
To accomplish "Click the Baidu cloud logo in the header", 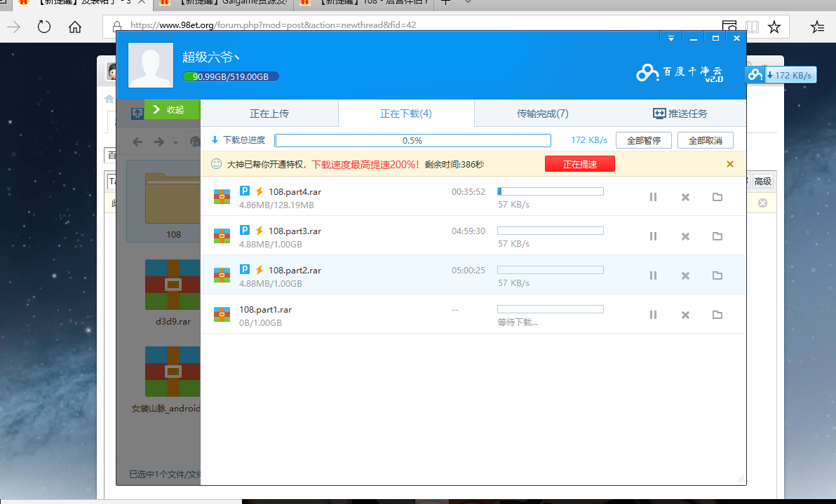I will coord(680,73).
